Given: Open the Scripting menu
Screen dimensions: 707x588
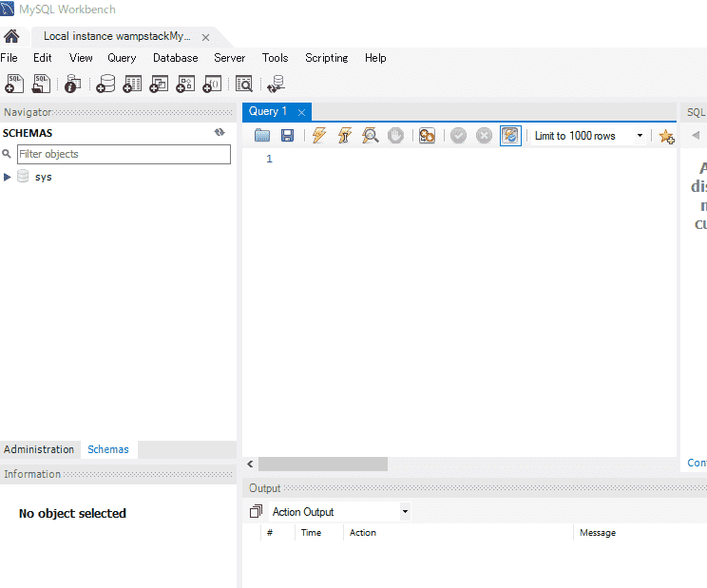Looking at the screenshot, I should [327, 58].
